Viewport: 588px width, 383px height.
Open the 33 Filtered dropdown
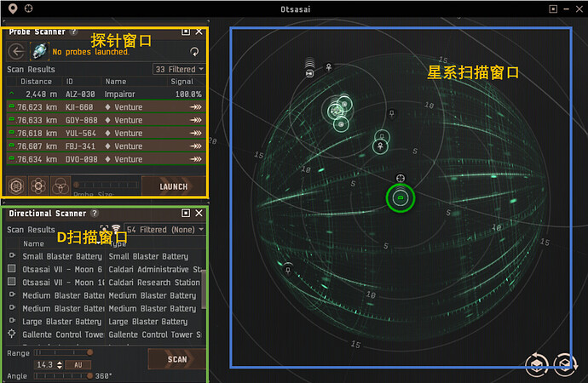[179, 69]
